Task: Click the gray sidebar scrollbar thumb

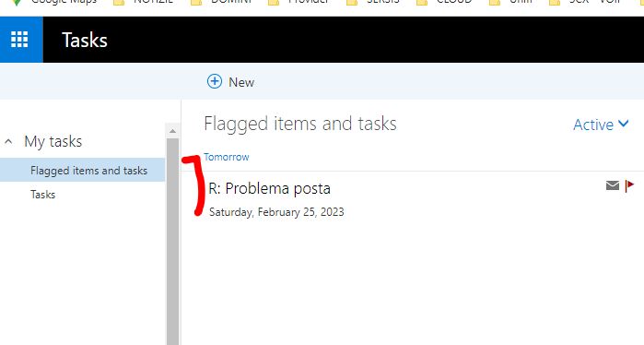Action: pos(172,242)
